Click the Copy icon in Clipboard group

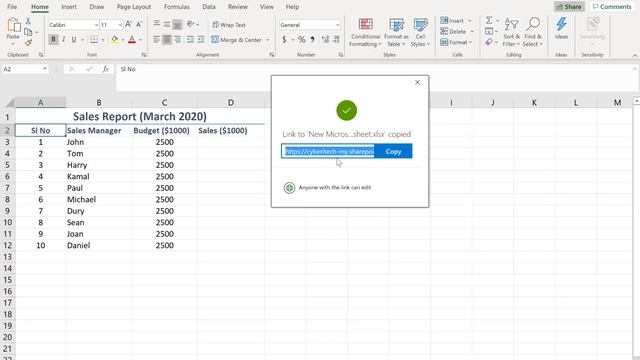point(28,32)
